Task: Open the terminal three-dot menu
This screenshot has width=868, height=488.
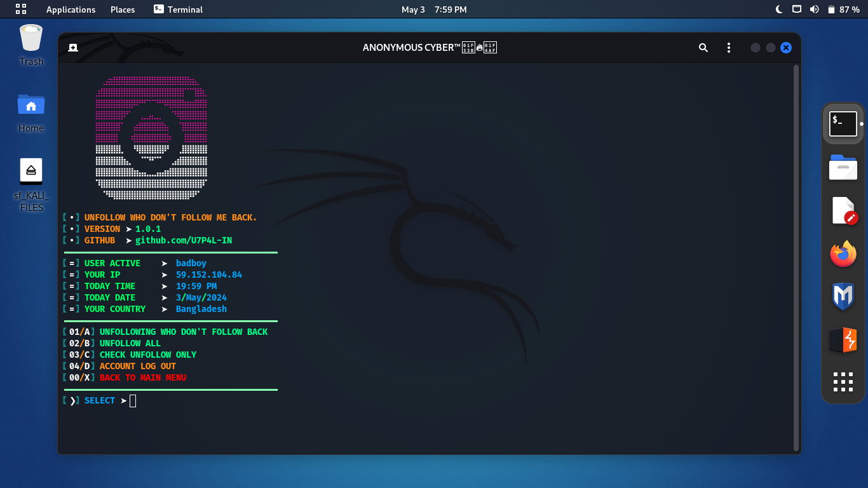Action: (x=729, y=48)
